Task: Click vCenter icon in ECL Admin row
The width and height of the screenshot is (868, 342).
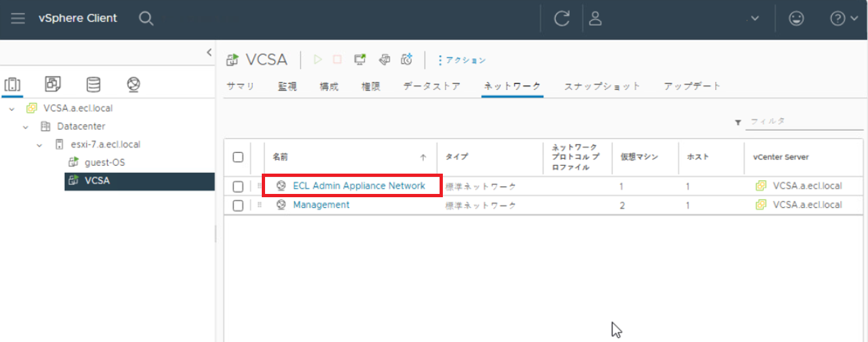Action: tap(761, 186)
